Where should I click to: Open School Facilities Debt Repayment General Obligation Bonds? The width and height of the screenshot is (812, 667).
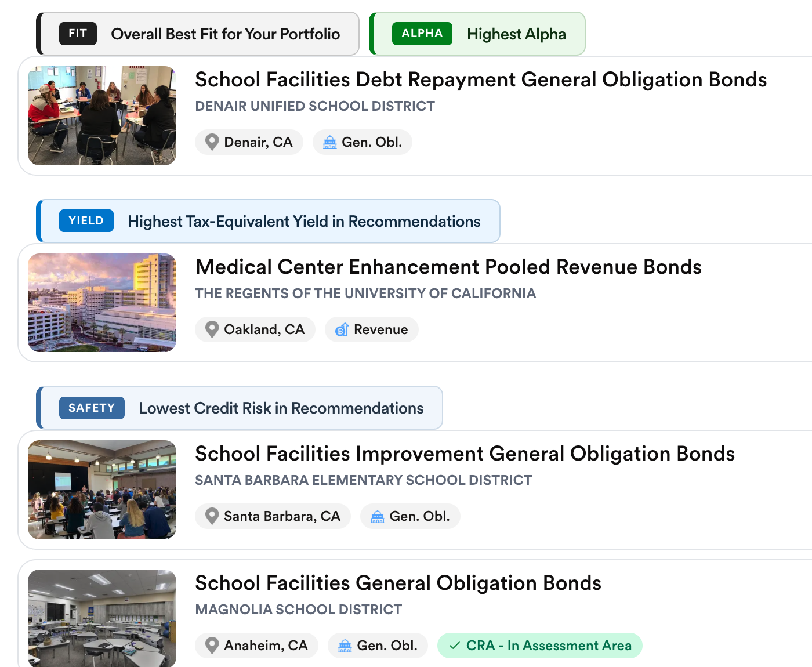click(x=480, y=79)
